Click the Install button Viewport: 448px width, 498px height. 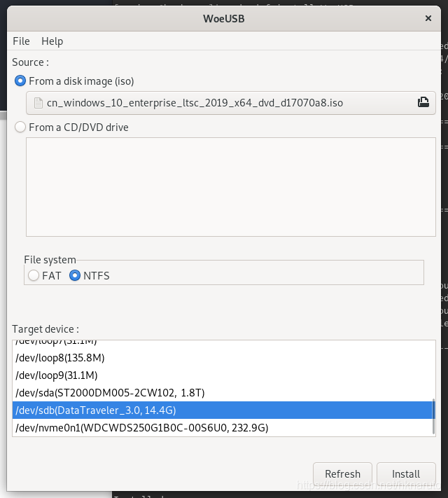point(406,474)
